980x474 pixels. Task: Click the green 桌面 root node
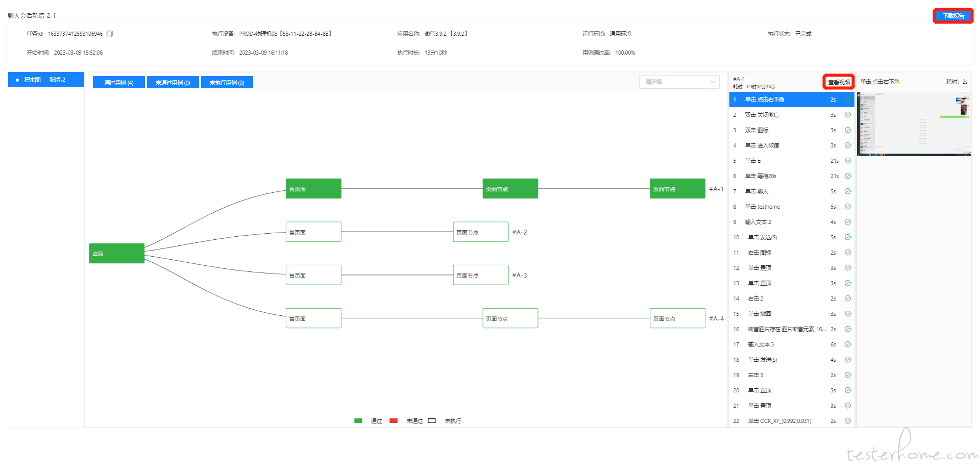point(116,254)
